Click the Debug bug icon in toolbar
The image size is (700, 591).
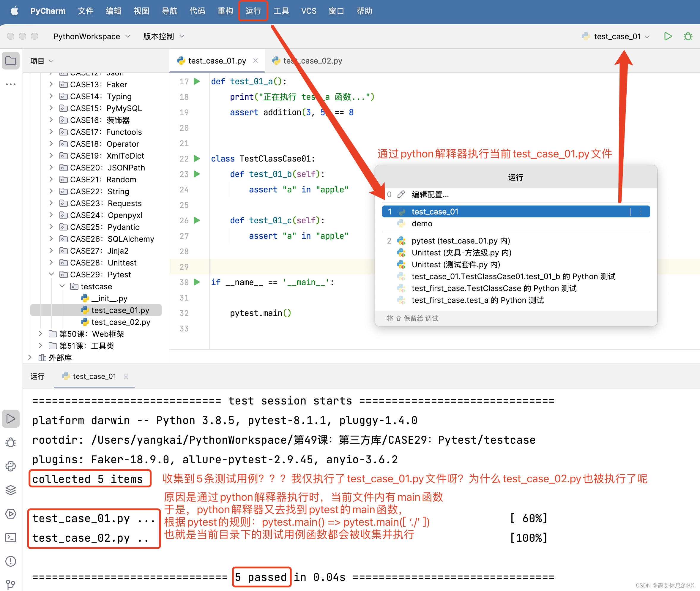tap(688, 36)
